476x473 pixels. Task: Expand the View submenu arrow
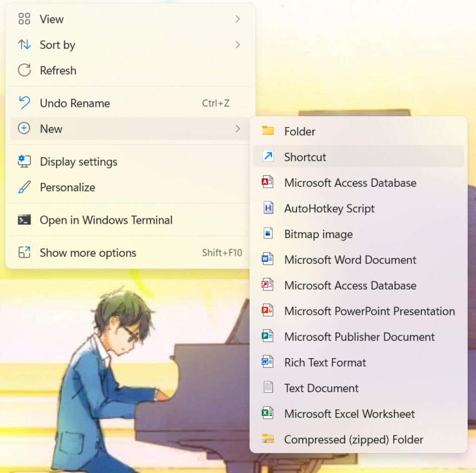(238, 19)
